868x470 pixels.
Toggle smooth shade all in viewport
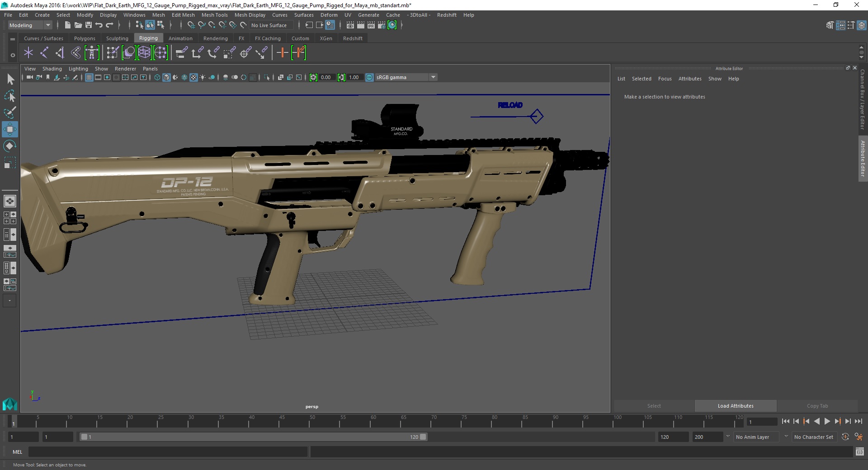[166, 77]
